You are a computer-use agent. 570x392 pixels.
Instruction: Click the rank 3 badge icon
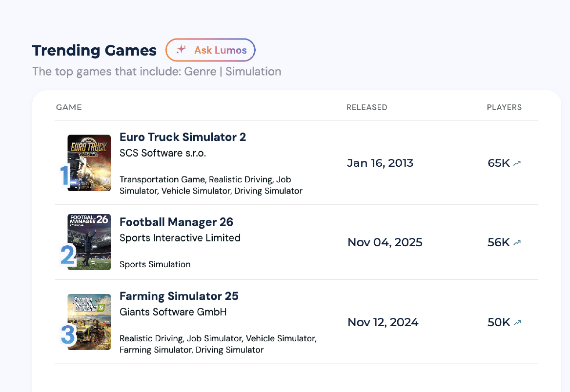68,334
